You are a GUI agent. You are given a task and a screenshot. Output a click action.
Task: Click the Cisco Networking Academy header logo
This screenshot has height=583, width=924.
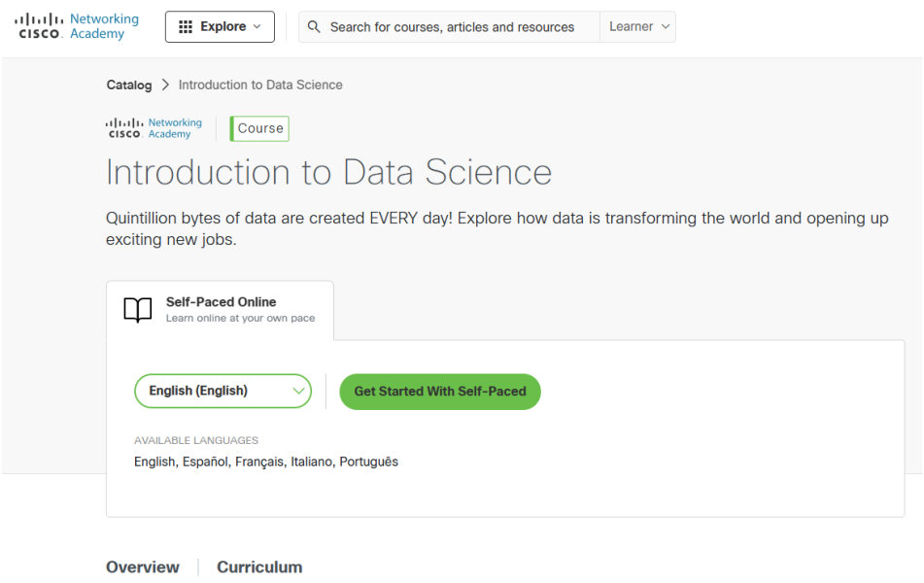click(77, 26)
